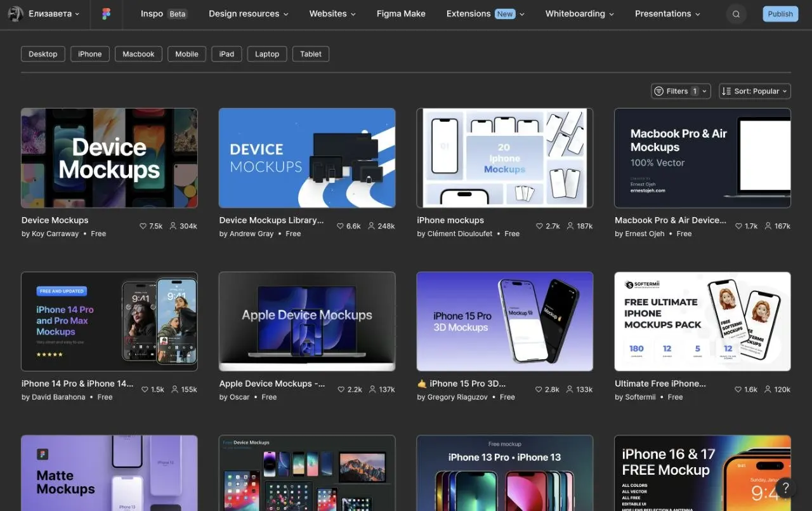Click heart icon for Macbook Pro & Air Device
This screenshot has width=812, height=511.
[x=738, y=226]
